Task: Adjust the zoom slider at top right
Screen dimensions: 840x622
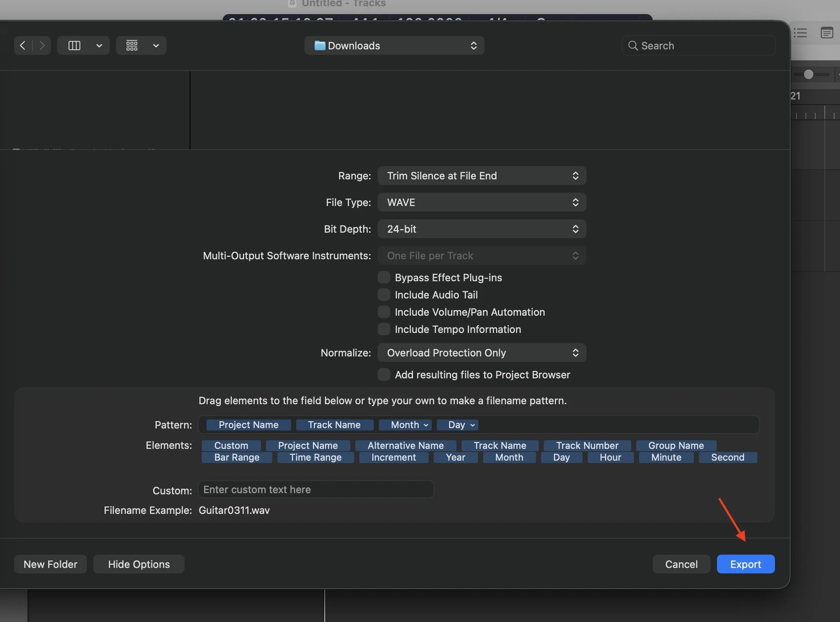Action: pyautogui.click(x=808, y=74)
